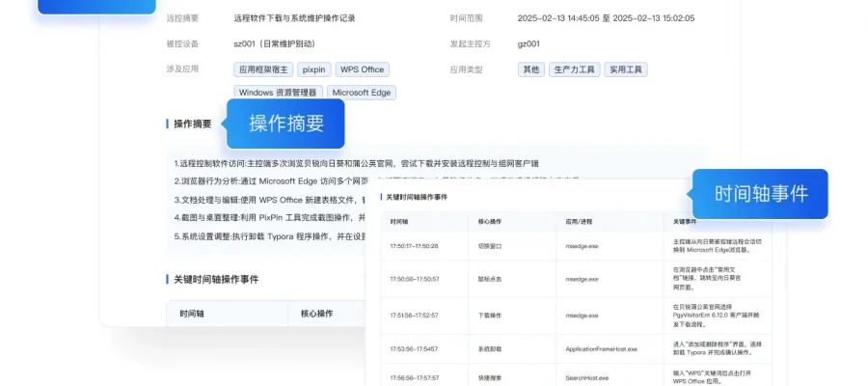The image size is (868, 386).
Task: Click the 发起主控方 field label
Action: coord(471,43)
